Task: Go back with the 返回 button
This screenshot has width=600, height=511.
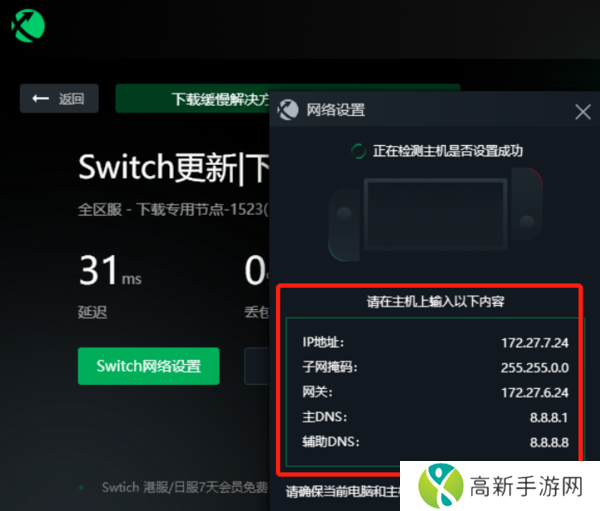Action: click(59, 98)
